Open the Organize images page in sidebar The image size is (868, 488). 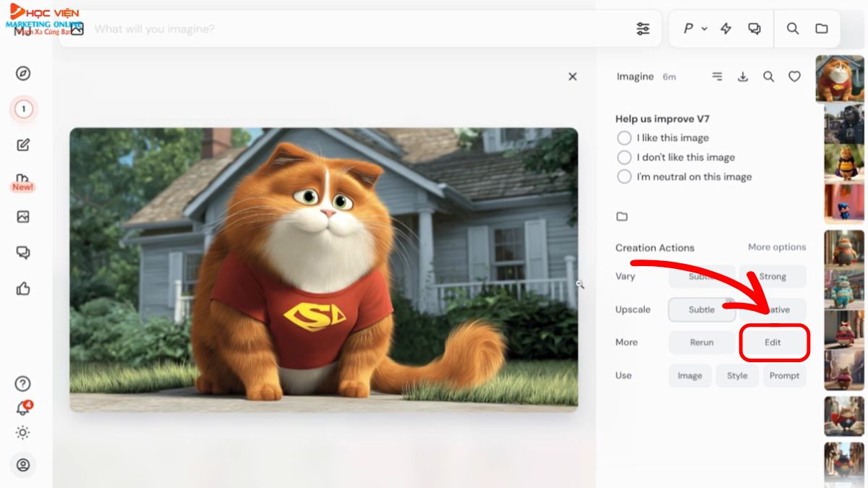click(23, 217)
